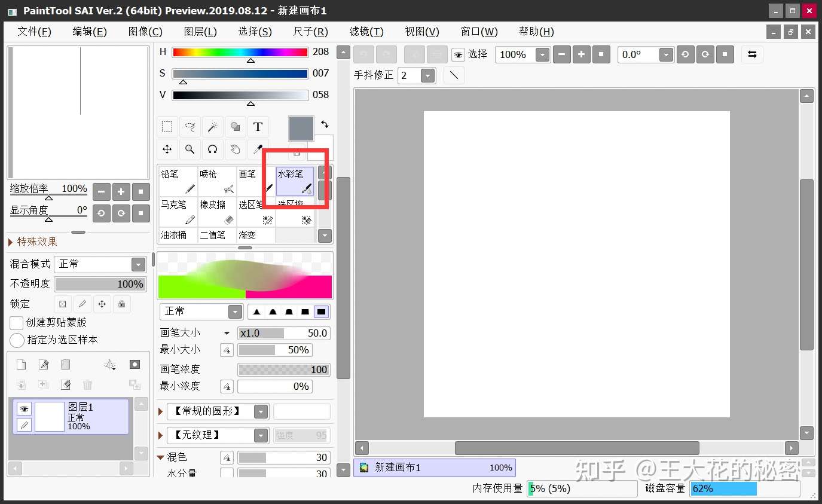Click the canvas horizontal scrollbar
Screen dimensions: 822x504
pos(577,448)
